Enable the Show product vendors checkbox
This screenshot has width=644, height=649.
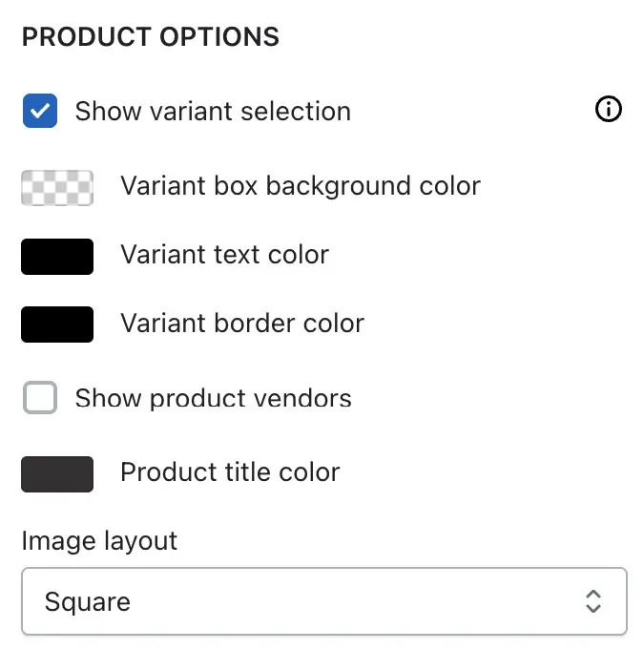40,397
